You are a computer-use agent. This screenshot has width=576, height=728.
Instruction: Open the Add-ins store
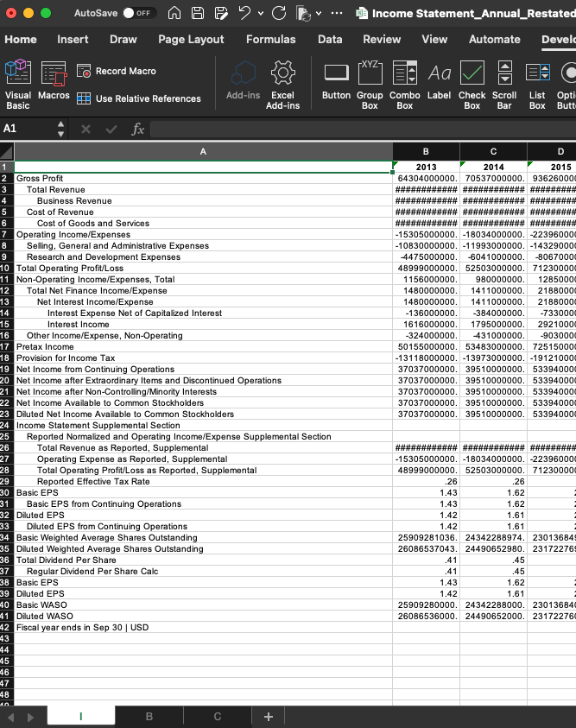click(244, 79)
